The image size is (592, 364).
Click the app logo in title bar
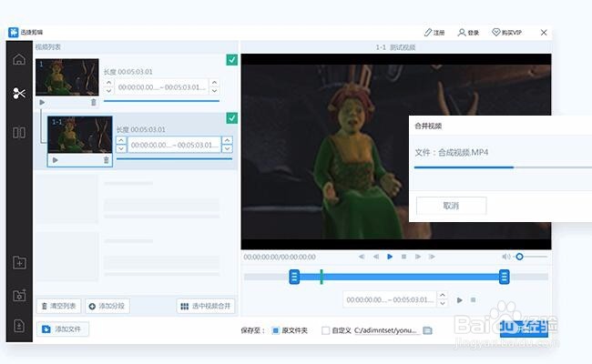point(14,33)
